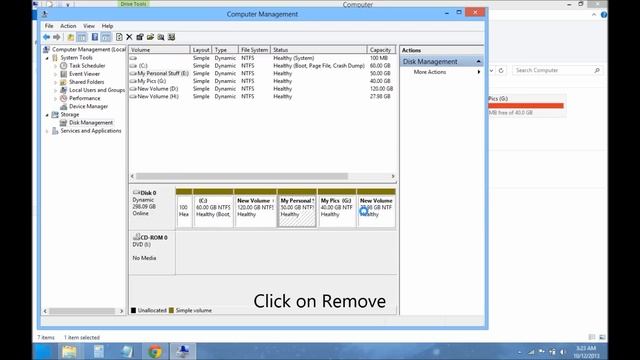
Task: Select the New Volume 120.00 GB partition block
Action: (x=255, y=208)
